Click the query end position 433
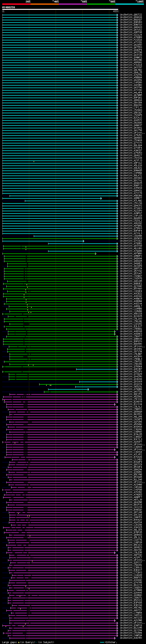 coord(115,11)
